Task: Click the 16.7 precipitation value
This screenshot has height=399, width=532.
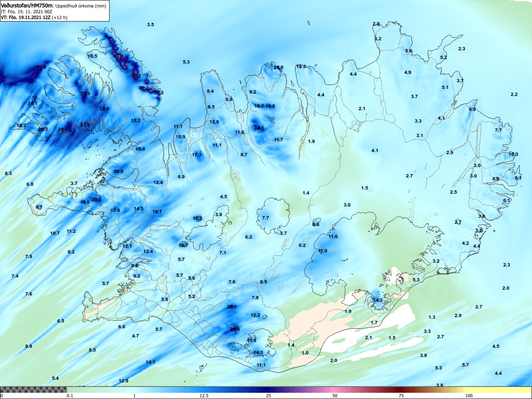Action: tap(183, 245)
